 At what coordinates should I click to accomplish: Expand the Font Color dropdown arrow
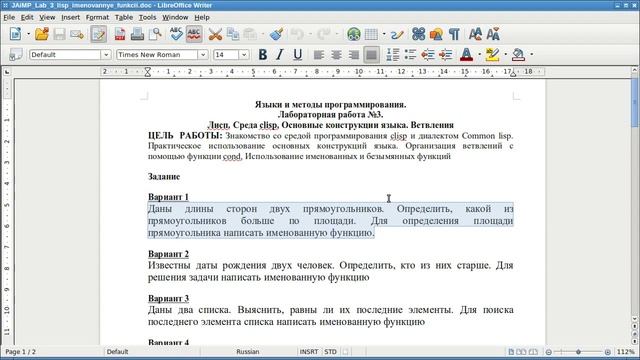[480, 54]
